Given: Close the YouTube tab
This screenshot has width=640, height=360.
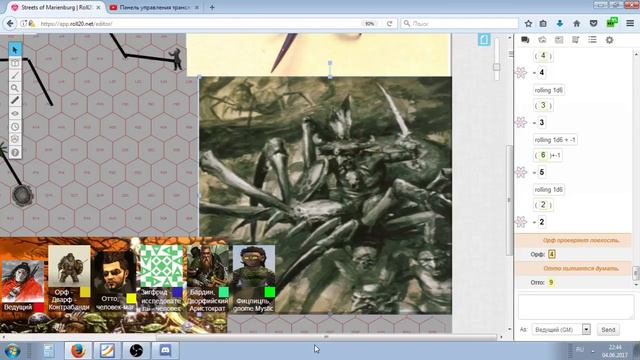Looking at the screenshot, I should (x=196, y=7).
